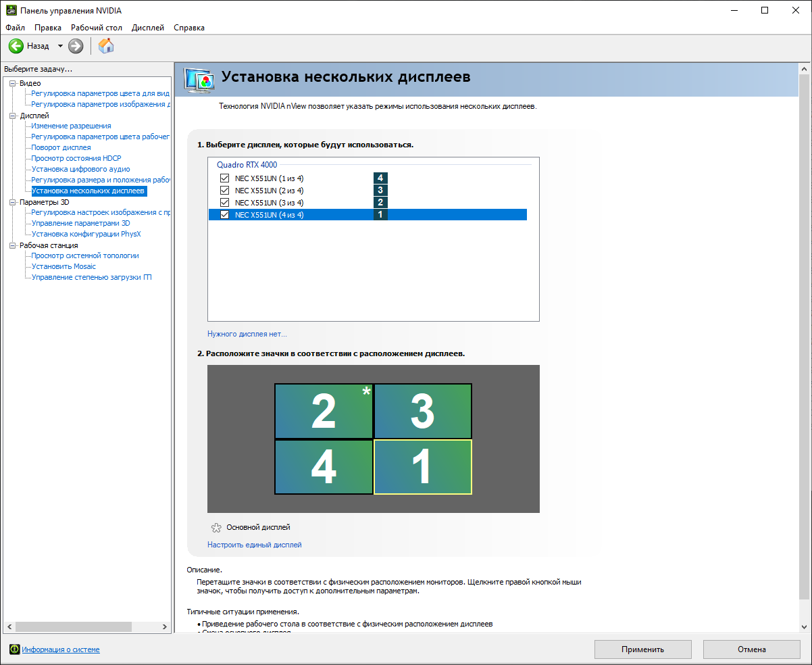The height and width of the screenshot is (665, 812).
Task: Click the green Back arrow icon
Action: pyautogui.click(x=16, y=46)
